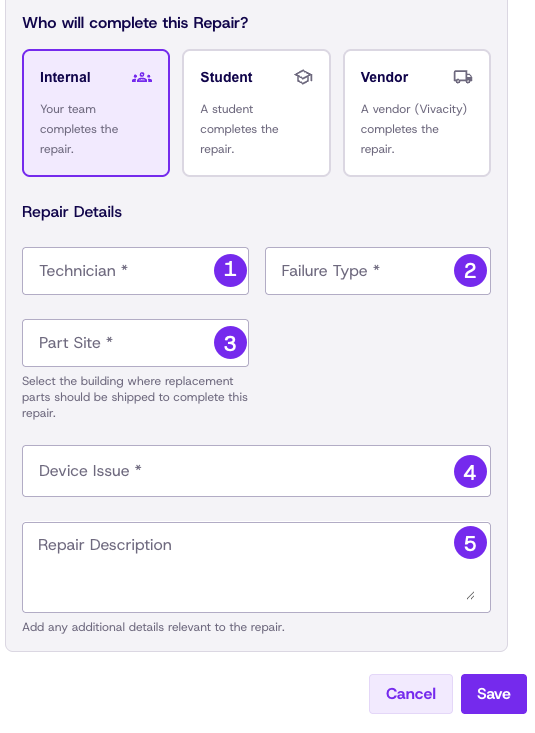Expand the Part Site selector
Viewport: 535px width, 733px height.
click(x=135, y=343)
